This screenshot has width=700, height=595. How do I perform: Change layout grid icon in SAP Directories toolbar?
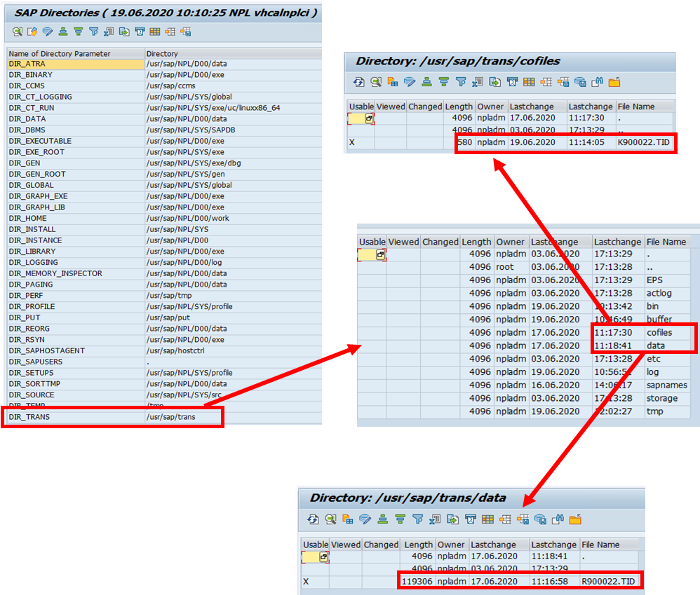(x=155, y=32)
